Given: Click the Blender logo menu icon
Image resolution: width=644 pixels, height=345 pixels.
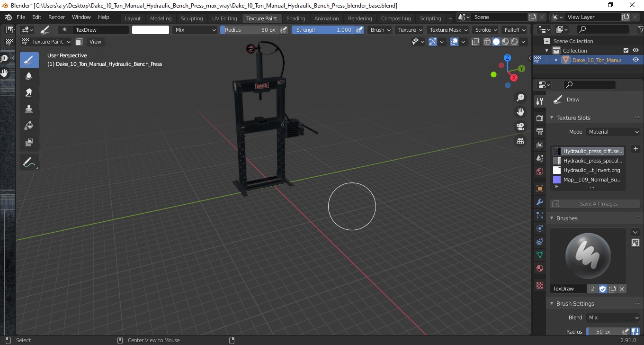Looking at the screenshot, I should coord(8,17).
